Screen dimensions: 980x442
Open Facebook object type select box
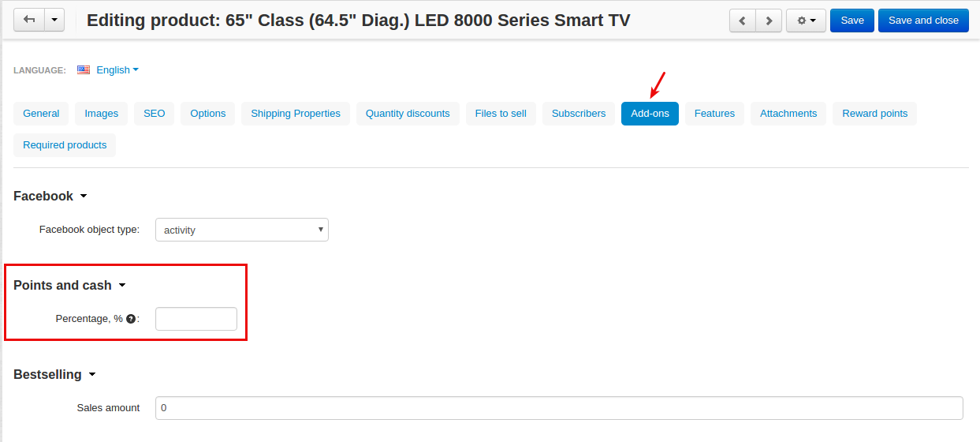(x=242, y=230)
